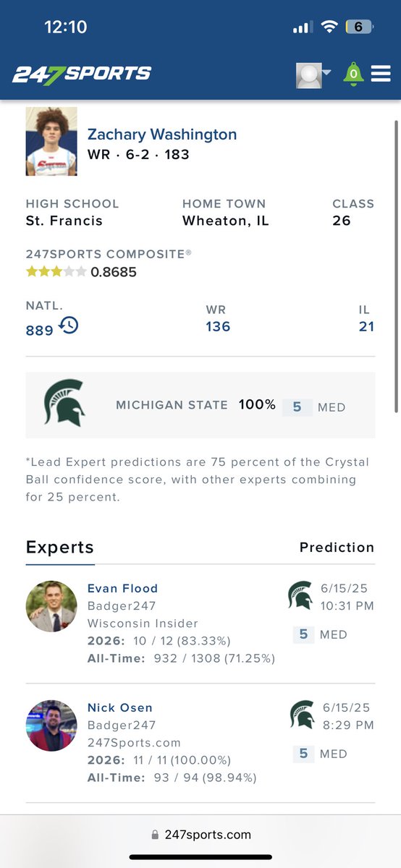This screenshot has width=401, height=868.
Task: Tap the green notifications bell icon
Action: click(x=353, y=74)
